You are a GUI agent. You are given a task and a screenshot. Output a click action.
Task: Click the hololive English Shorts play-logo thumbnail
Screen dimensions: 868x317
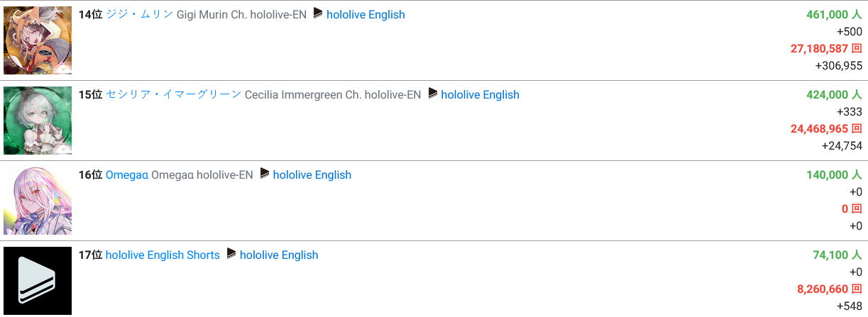[x=38, y=281]
